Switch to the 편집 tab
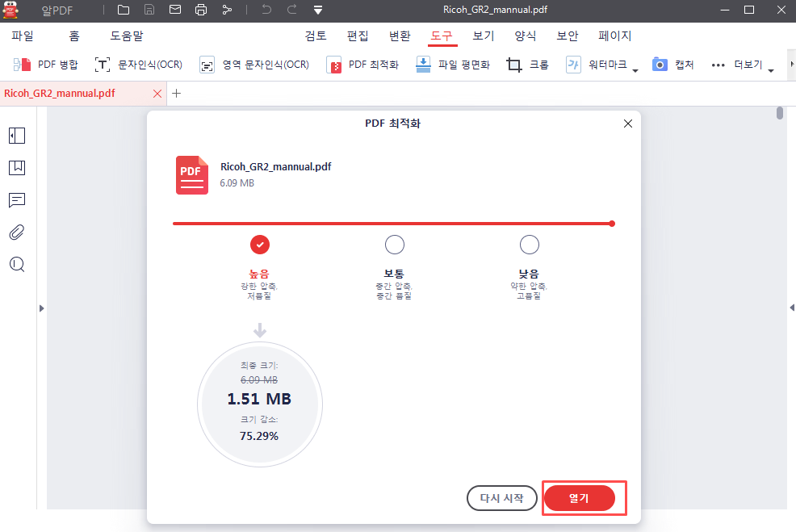Screen dimensions: 796x532 click(x=358, y=36)
